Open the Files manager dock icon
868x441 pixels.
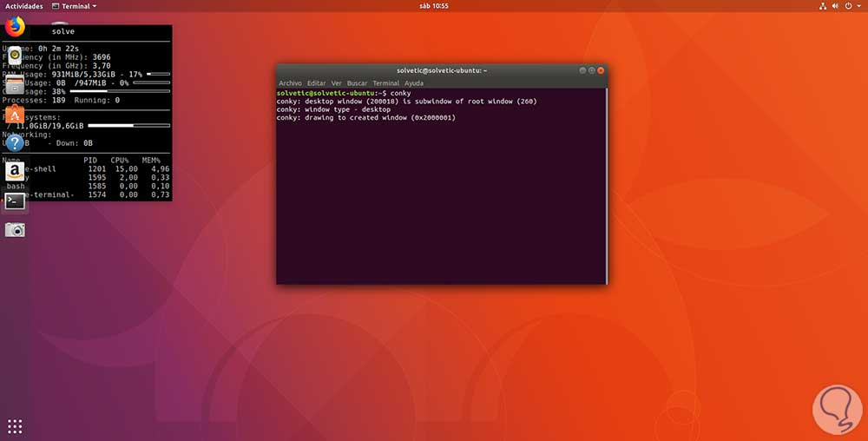15,85
